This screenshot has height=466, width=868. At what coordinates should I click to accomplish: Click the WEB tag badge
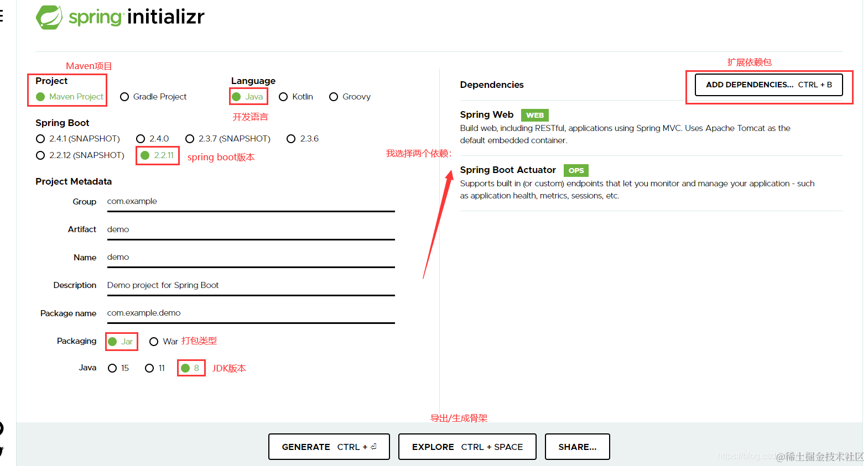click(535, 115)
